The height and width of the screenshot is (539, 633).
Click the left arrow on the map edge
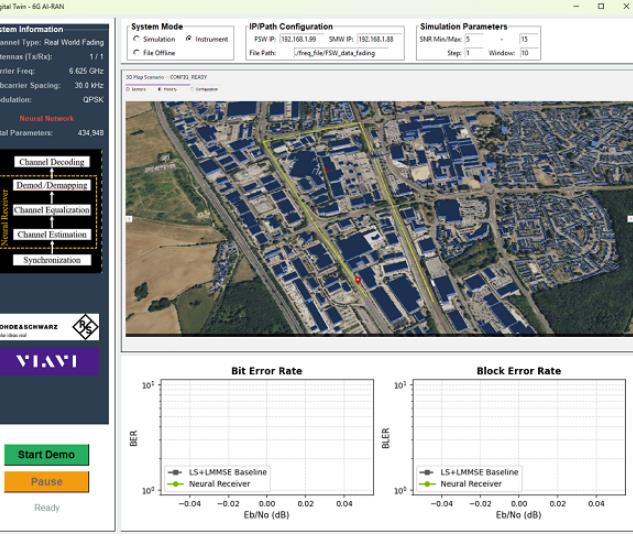click(129, 219)
